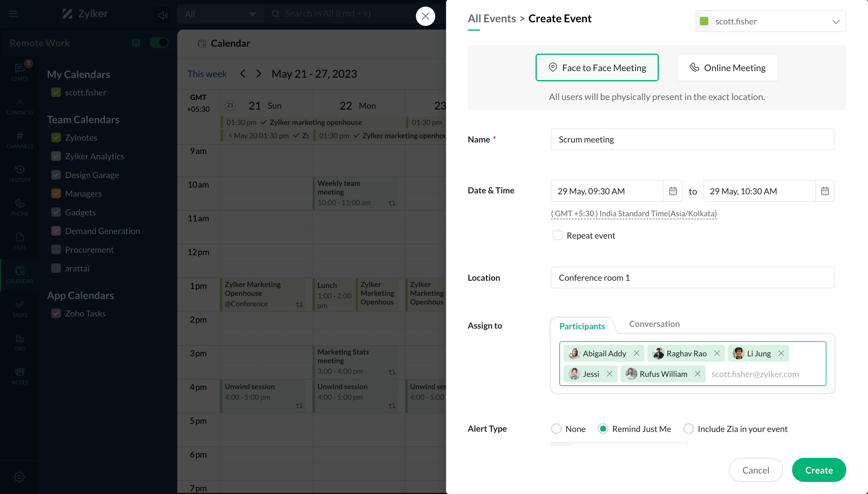Open the Contacts sidebar icon
The image size is (868, 494).
tap(20, 107)
